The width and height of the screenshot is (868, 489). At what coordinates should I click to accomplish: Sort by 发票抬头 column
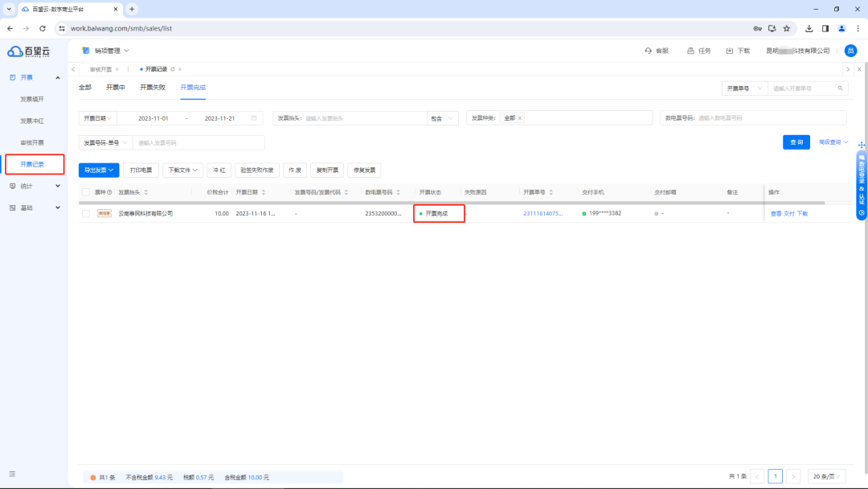(x=146, y=192)
